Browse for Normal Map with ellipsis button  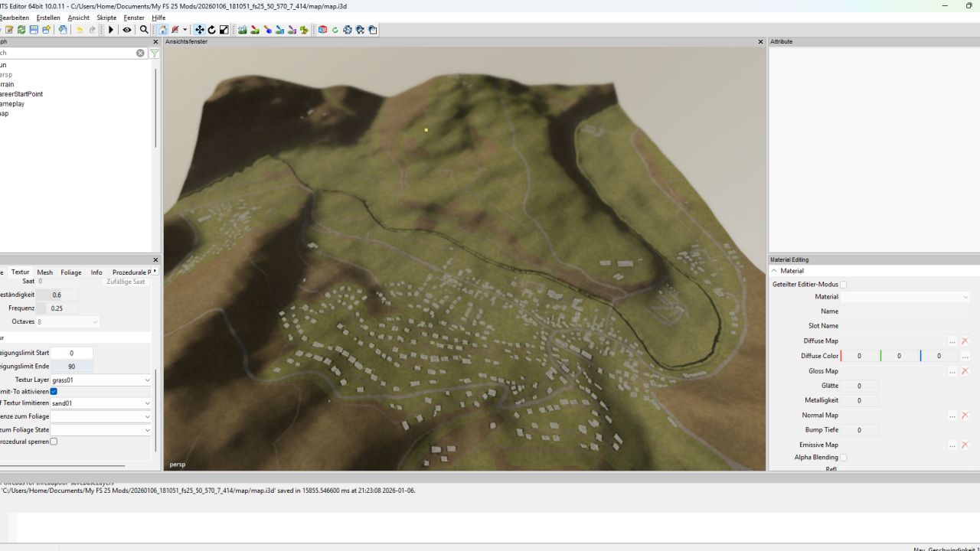pos(952,416)
